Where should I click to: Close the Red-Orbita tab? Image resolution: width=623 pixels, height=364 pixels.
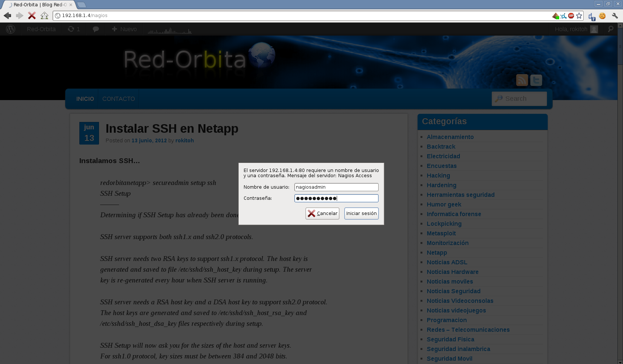[71, 5]
